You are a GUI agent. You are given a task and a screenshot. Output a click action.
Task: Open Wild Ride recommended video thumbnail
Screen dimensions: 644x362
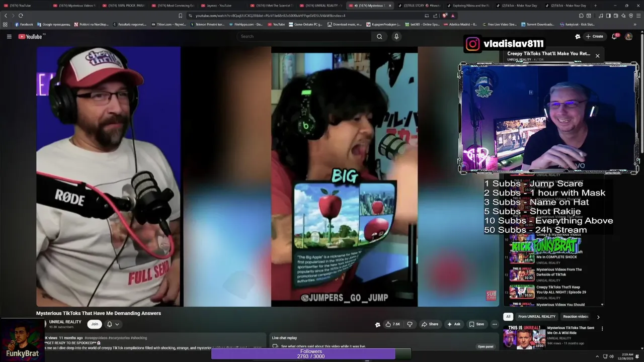(x=523, y=337)
